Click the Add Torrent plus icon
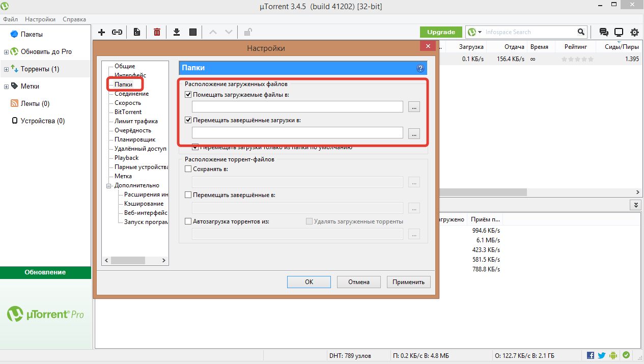The width and height of the screenshot is (644, 364). click(101, 32)
